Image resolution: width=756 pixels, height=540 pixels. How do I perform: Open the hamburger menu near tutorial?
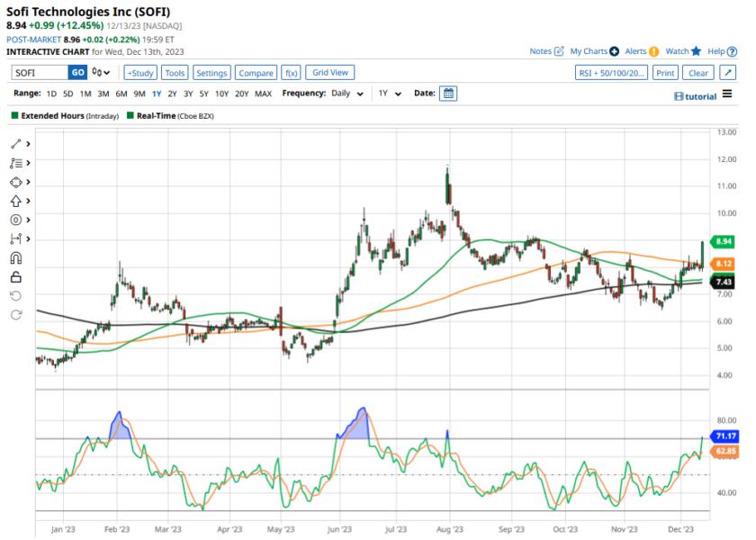[x=727, y=94]
